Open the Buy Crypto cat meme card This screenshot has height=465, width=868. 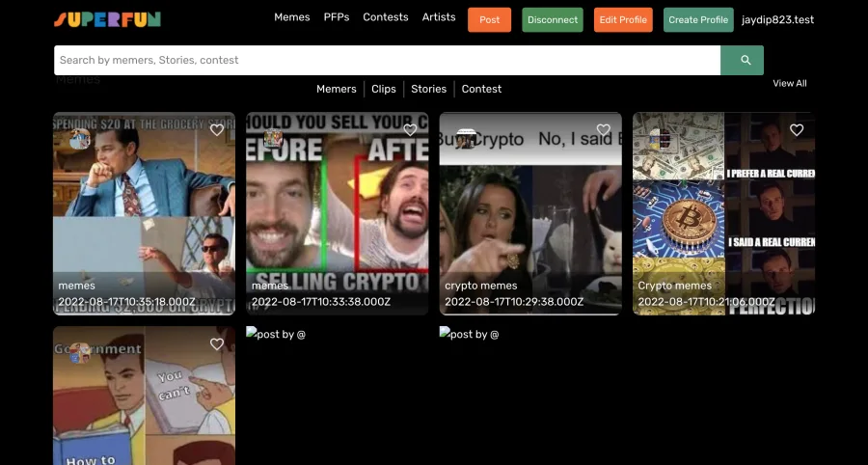pos(530,213)
